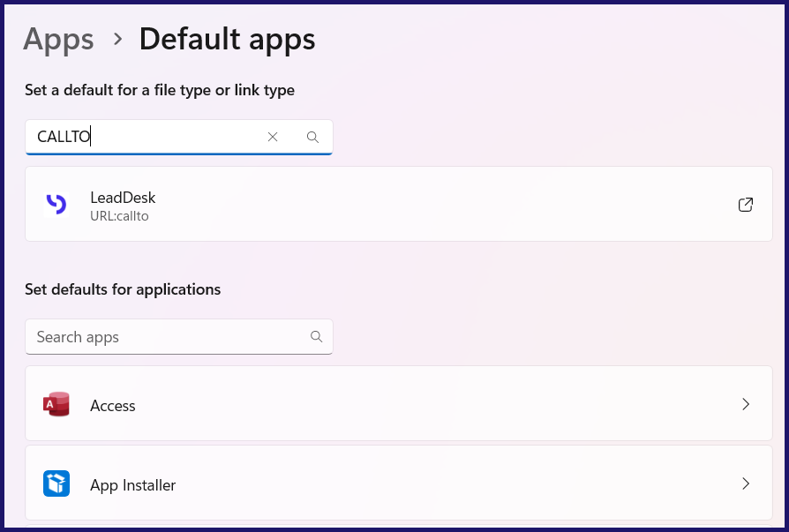789x532 pixels.
Task: Click the magnifier in Search apps field
Action: coord(317,336)
